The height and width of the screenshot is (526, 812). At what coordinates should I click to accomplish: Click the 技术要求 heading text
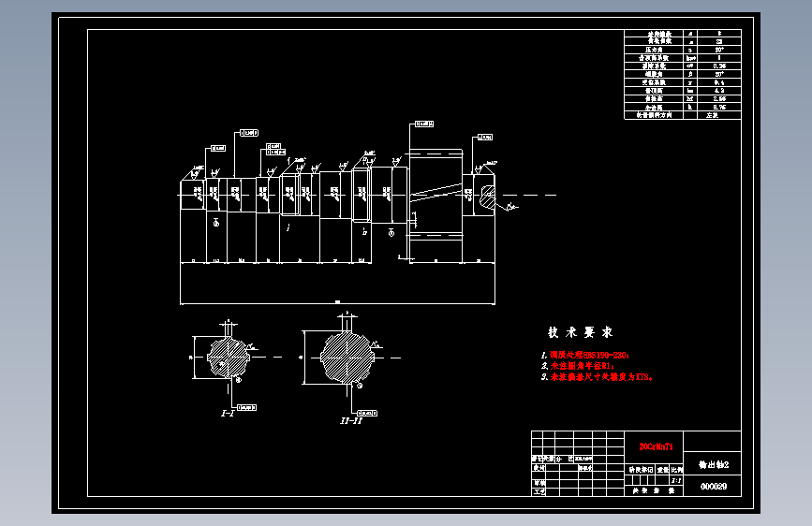580,332
